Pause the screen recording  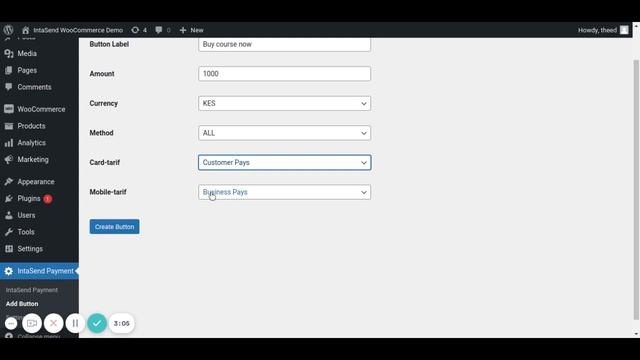pyautogui.click(x=75, y=323)
